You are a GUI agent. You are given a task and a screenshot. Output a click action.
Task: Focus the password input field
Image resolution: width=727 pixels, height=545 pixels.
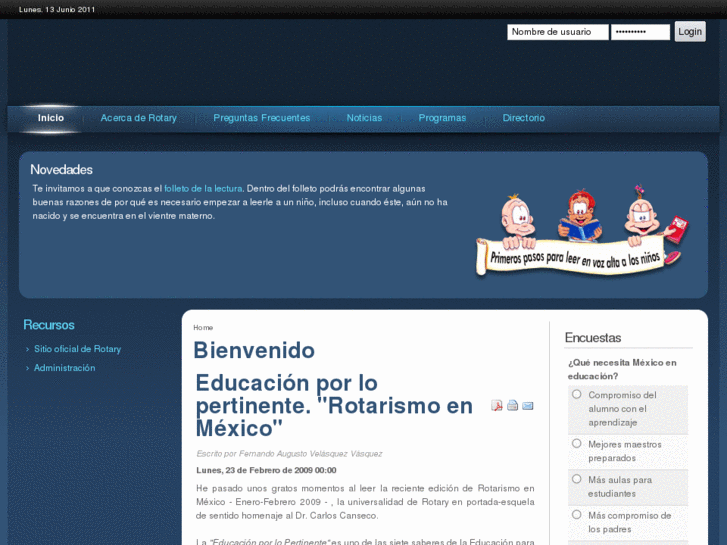[640, 32]
